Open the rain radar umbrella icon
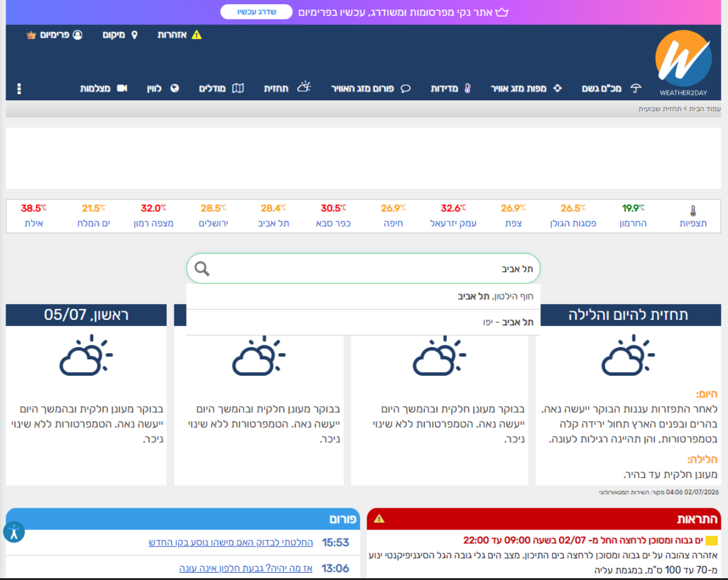Image resolution: width=728 pixels, height=580 pixels. (x=636, y=88)
